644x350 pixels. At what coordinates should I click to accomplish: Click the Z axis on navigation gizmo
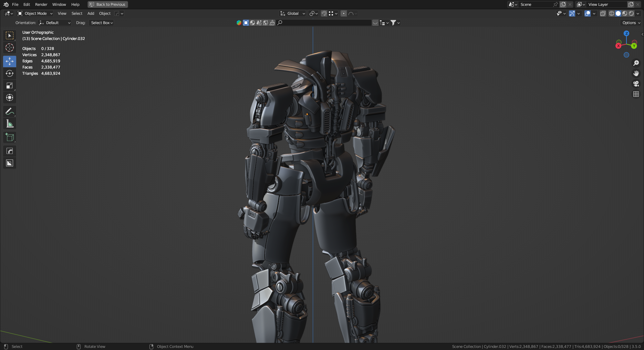pos(626,33)
